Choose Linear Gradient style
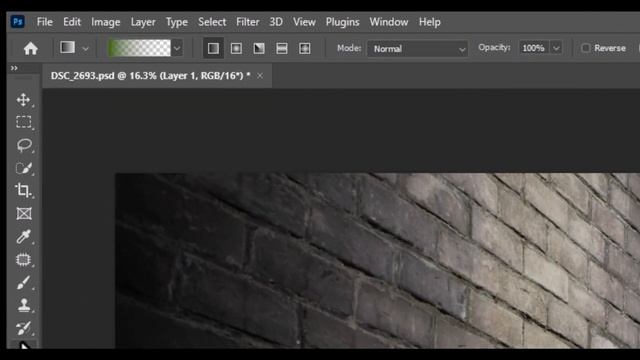 pos(213,49)
